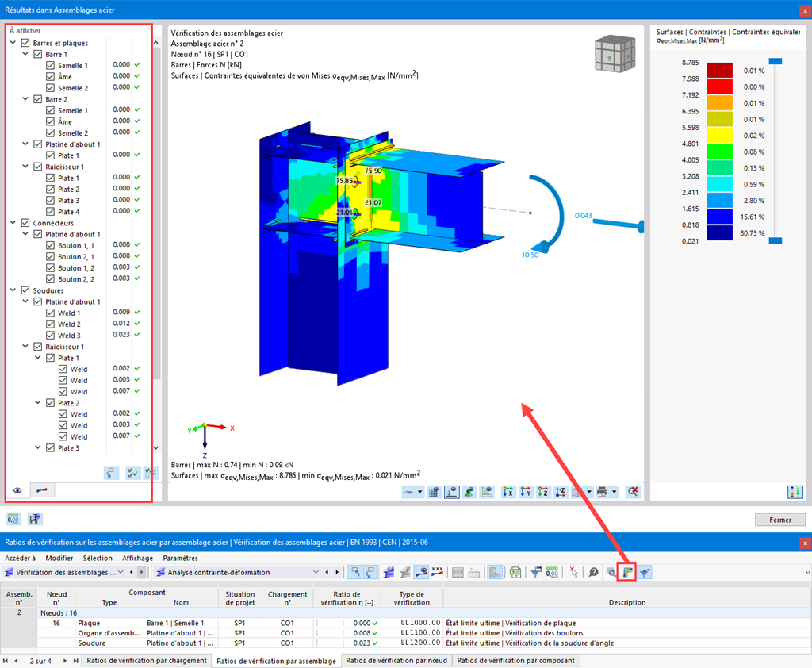
Task: Click the view in -Z direction icon
Action: coord(561,492)
